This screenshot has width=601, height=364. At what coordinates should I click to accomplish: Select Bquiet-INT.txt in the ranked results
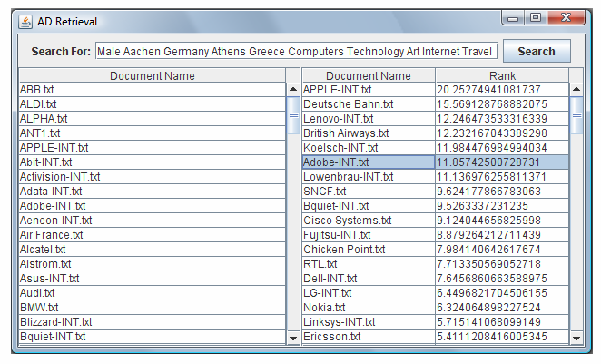(x=369, y=206)
